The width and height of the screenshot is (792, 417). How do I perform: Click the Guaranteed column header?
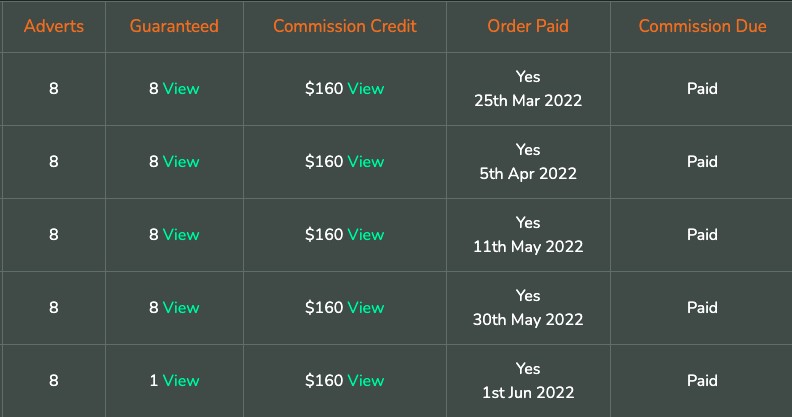point(174,26)
